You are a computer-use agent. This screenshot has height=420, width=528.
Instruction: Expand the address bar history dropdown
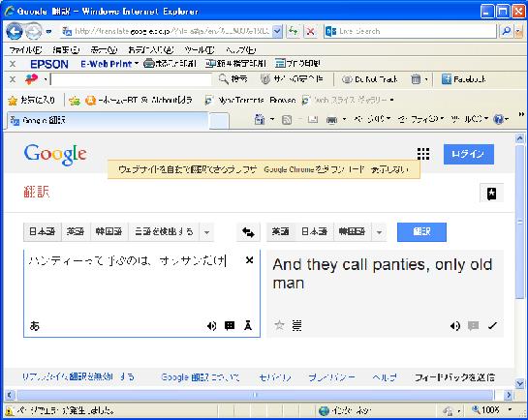[277, 31]
